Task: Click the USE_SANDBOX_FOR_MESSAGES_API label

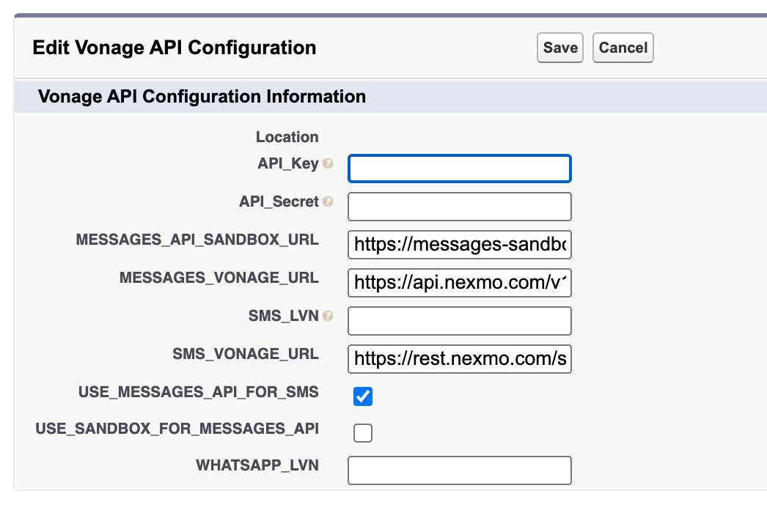Action: [177, 429]
